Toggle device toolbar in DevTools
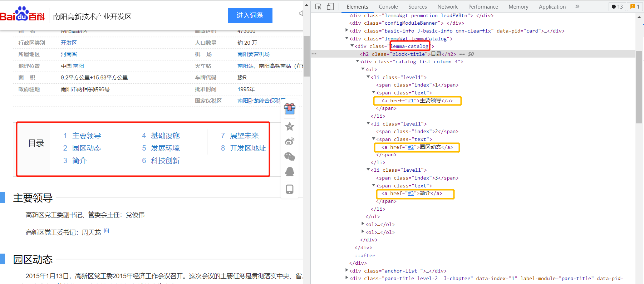 pyautogui.click(x=330, y=6)
